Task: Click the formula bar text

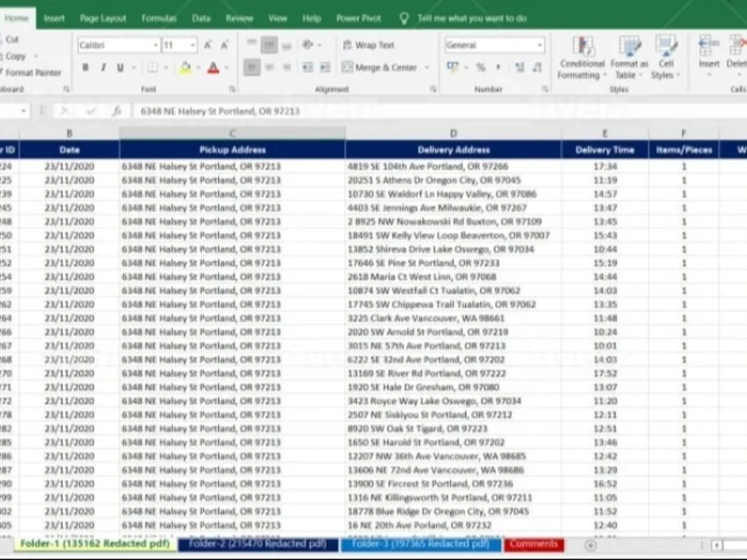Action: (220, 111)
